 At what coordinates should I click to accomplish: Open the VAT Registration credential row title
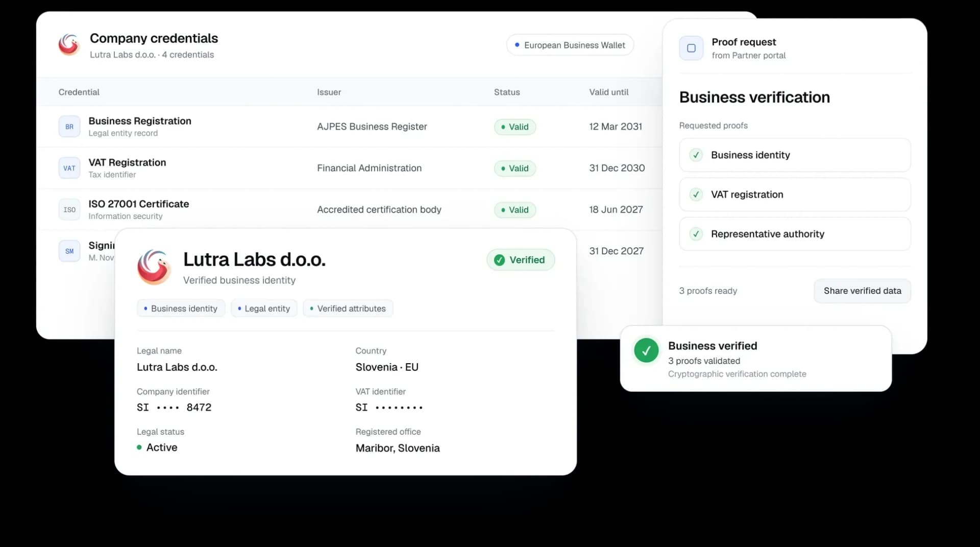(127, 162)
